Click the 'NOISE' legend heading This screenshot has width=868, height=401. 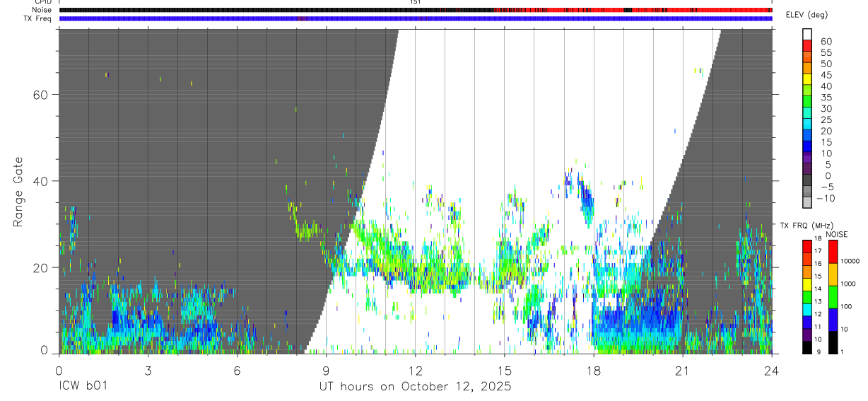click(x=836, y=234)
